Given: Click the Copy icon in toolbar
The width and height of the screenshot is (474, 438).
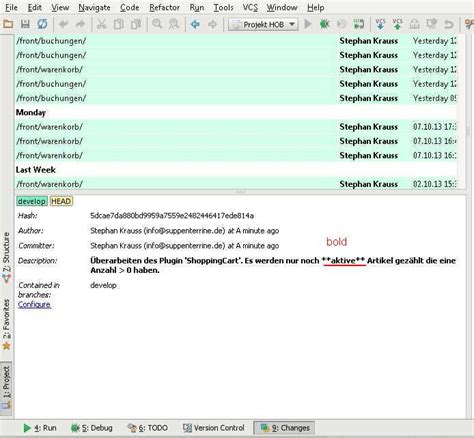Looking at the screenshot, I should [x=118, y=24].
